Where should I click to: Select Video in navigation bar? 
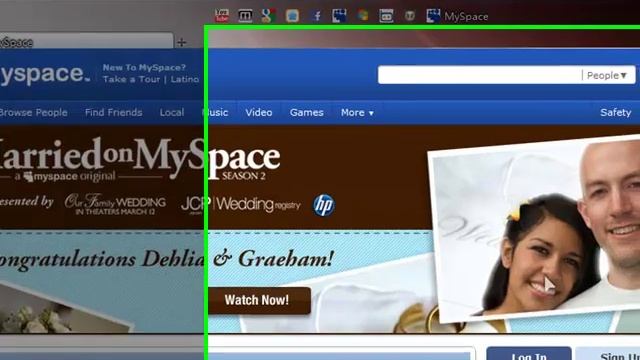point(259,113)
